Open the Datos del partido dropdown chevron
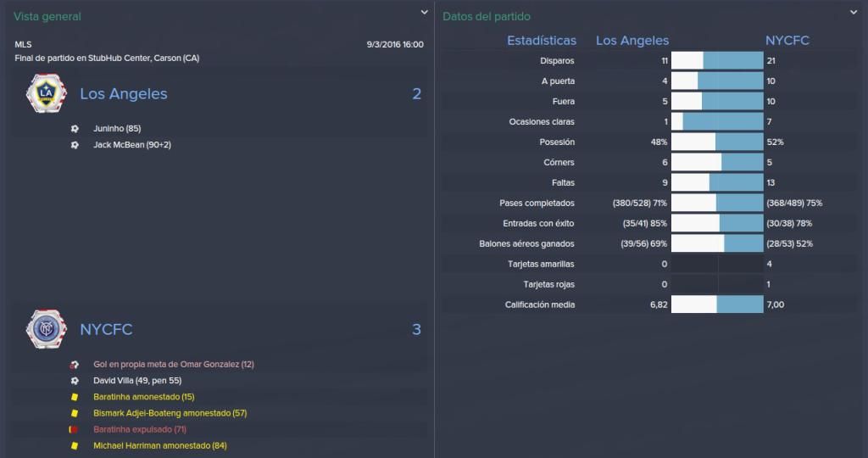Image resolution: width=868 pixels, height=458 pixels. (x=853, y=12)
